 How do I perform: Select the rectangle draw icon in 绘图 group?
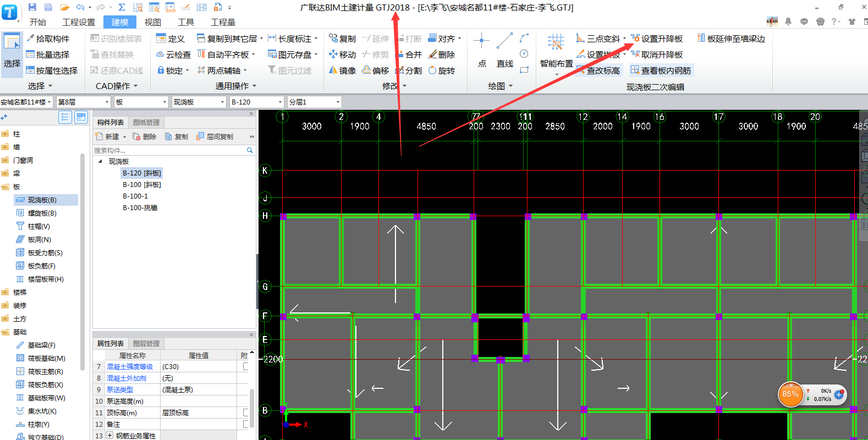pos(524,70)
